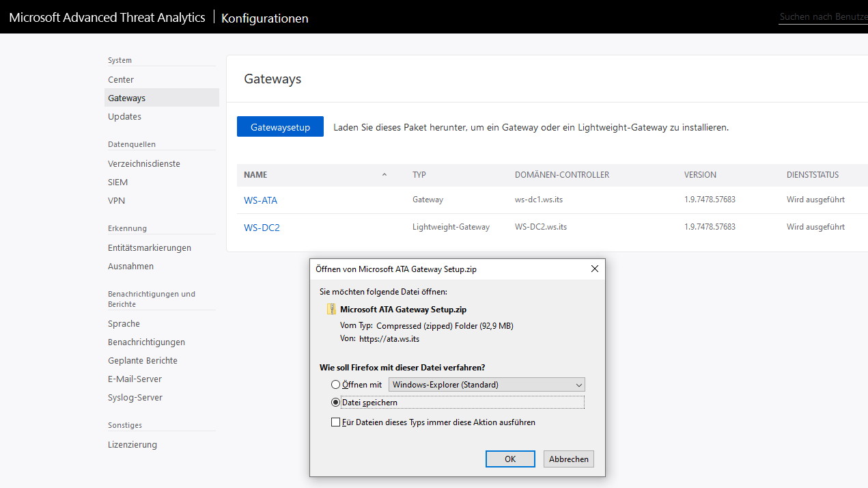Open E-Mail-Server in the sidebar
This screenshot has width=868, height=488.
tap(135, 379)
